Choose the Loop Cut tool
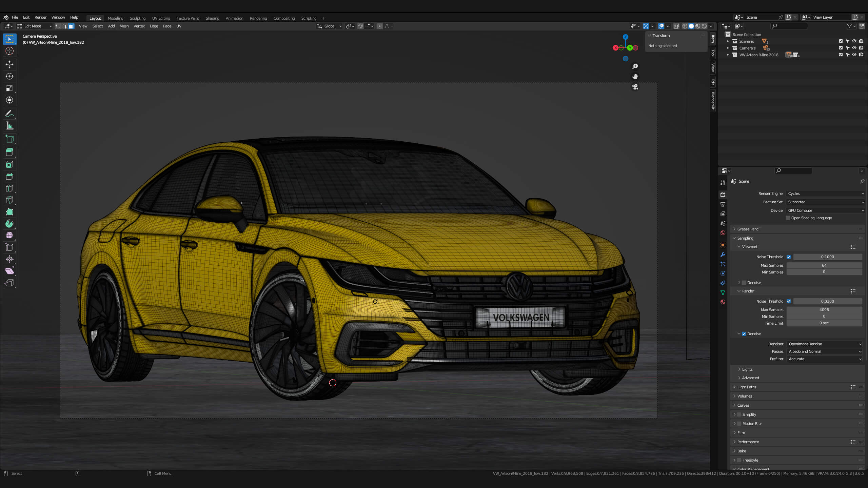The width and height of the screenshot is (868, 488). click(9, 188)
